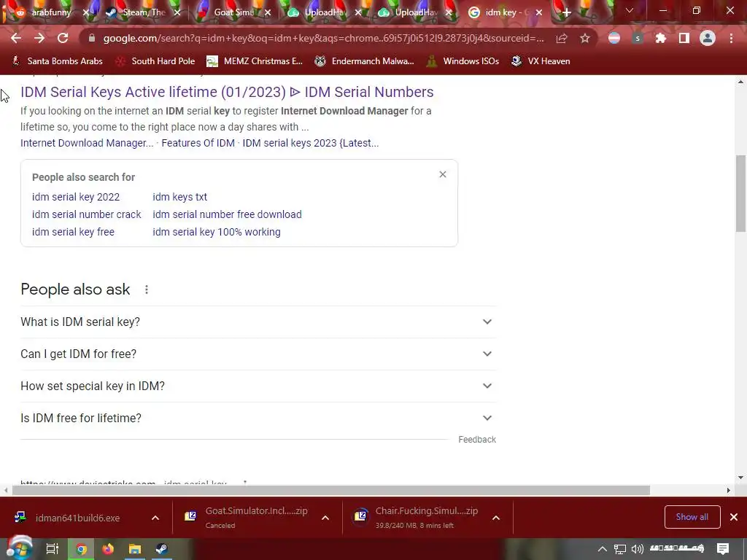
Task: Search for idm serial number free download
Action: pos(227,214)
